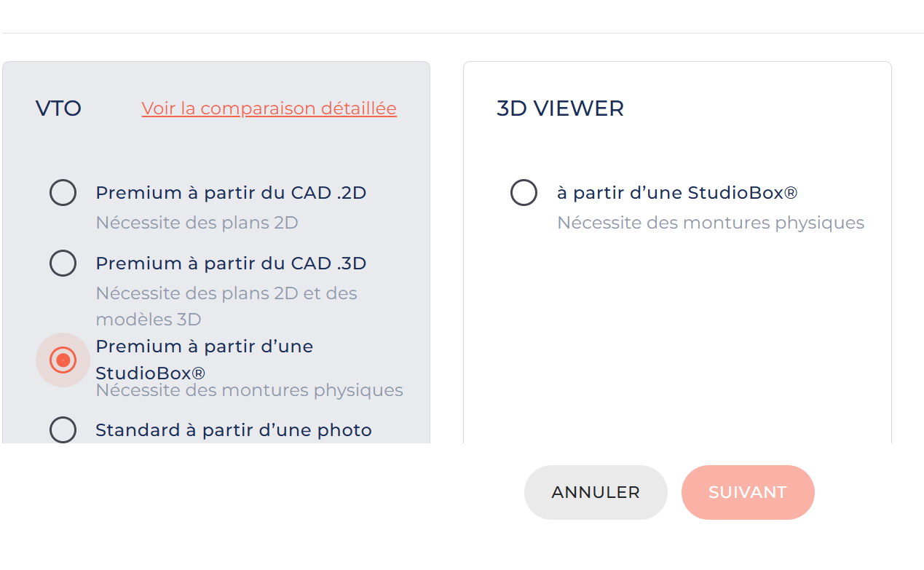
Task: Click the selected Premium StudioBox radio circle
Action: pos(63,360)
